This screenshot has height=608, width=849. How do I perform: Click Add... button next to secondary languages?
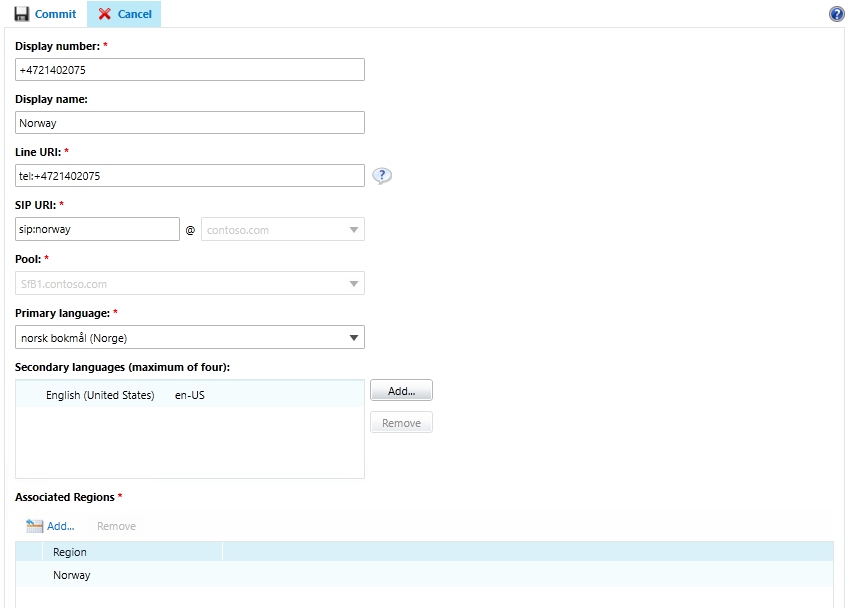pyautogui.click(x=401, y=391)
